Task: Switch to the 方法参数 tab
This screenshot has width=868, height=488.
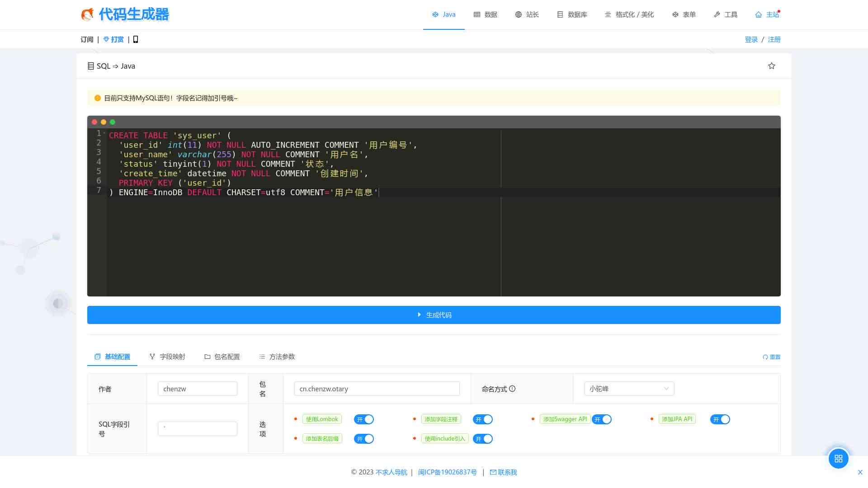Action: (277, 357)
